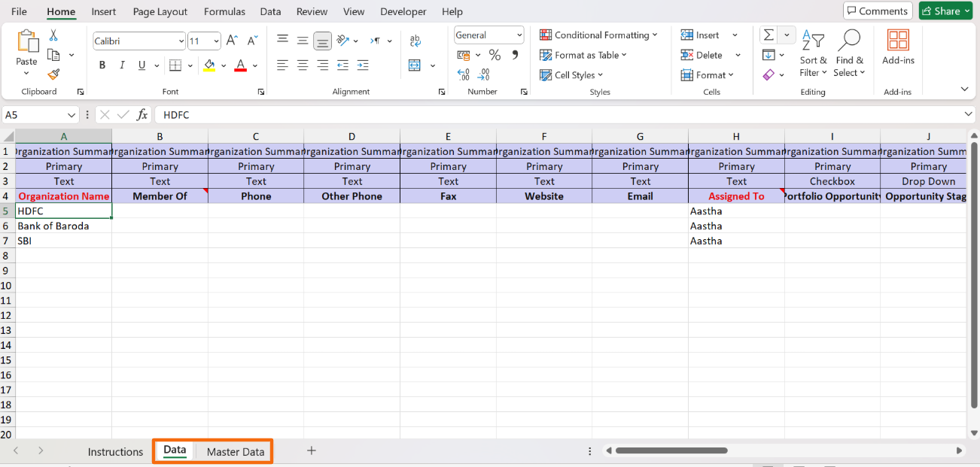The height and width of the screenshot is (467, 980).
Task: Click the Wrap Text icon
Action: [x=415, y=41]
